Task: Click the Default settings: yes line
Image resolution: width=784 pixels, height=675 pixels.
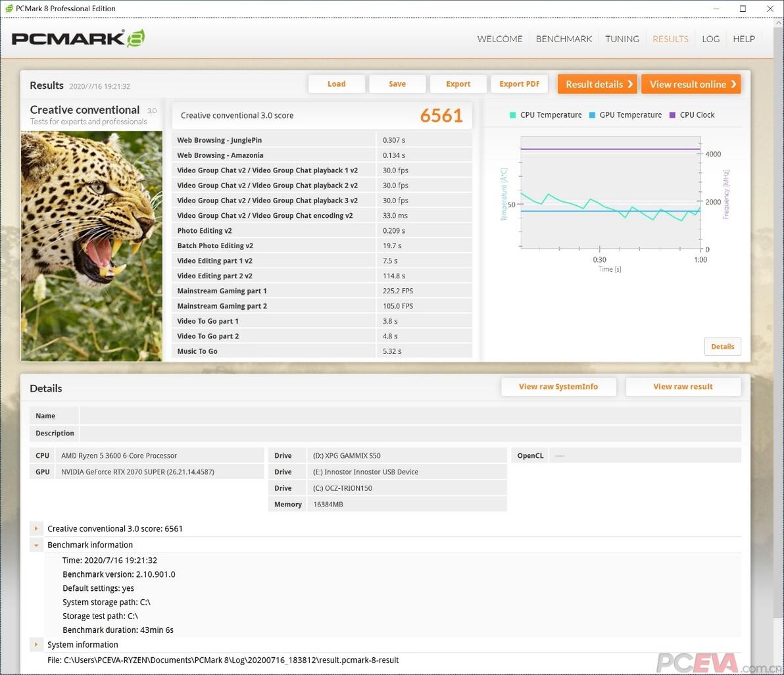Action: [x=98, y=588]
